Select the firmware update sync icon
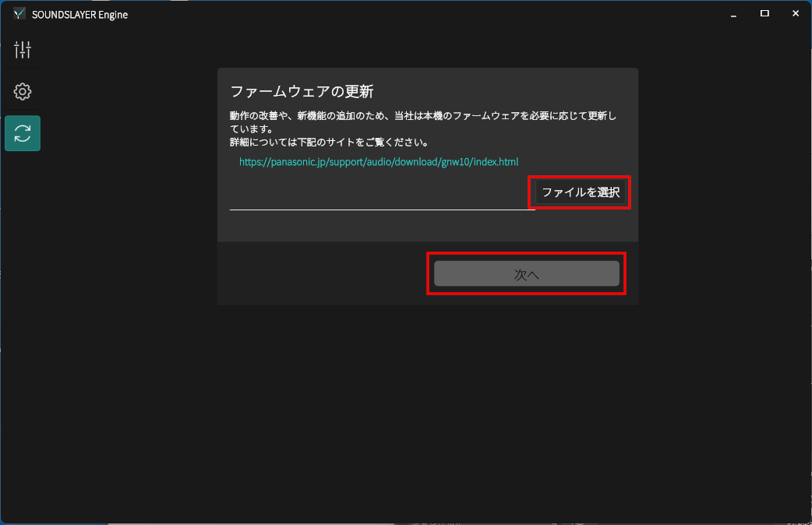The image size is (812, 525). [x=23, y=133]
